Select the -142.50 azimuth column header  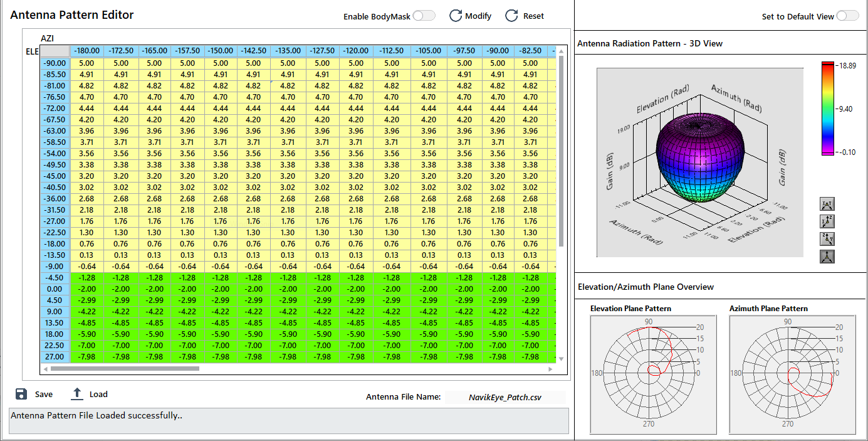coord(253,51)
